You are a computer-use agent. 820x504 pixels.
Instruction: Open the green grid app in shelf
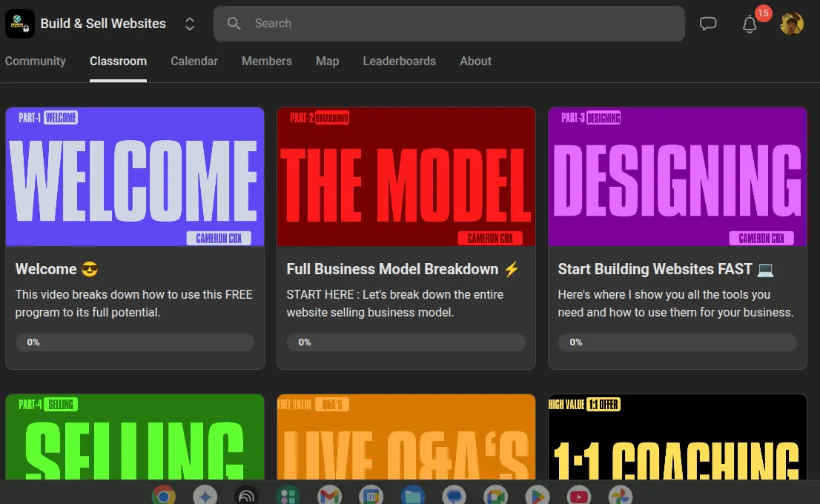coord(288,496)
